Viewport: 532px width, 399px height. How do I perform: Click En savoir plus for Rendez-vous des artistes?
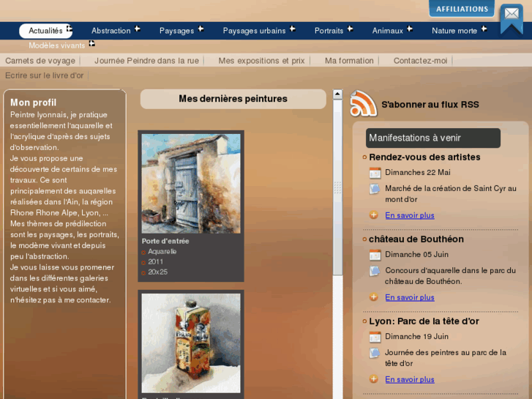tap(410, 215)
